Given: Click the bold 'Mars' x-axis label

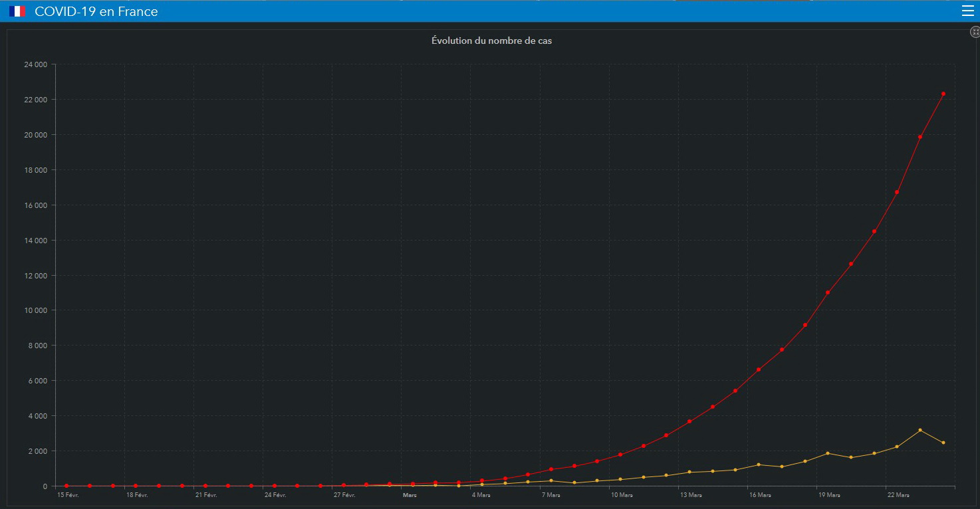Looking at the screenshot, I should tap(410, 495).
